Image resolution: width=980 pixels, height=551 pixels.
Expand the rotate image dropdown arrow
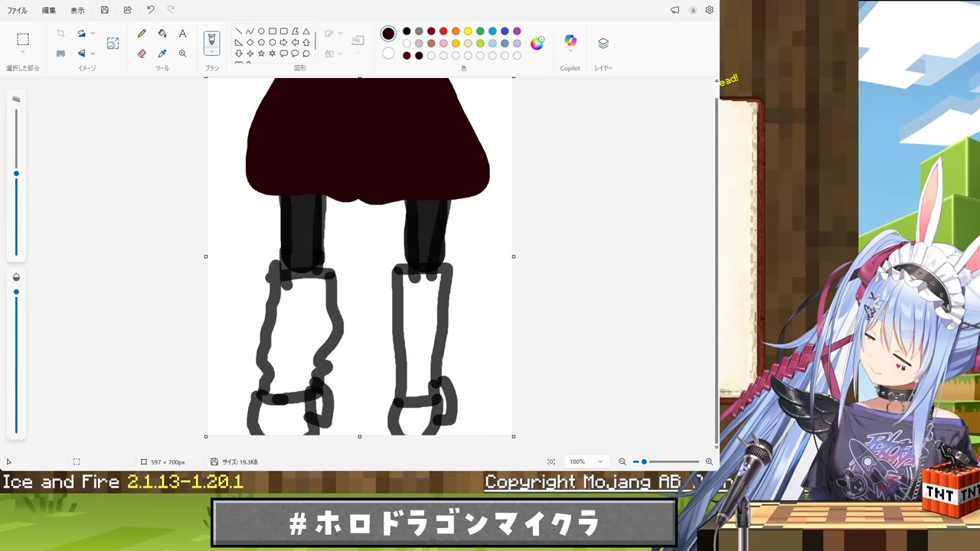(93, 34)
